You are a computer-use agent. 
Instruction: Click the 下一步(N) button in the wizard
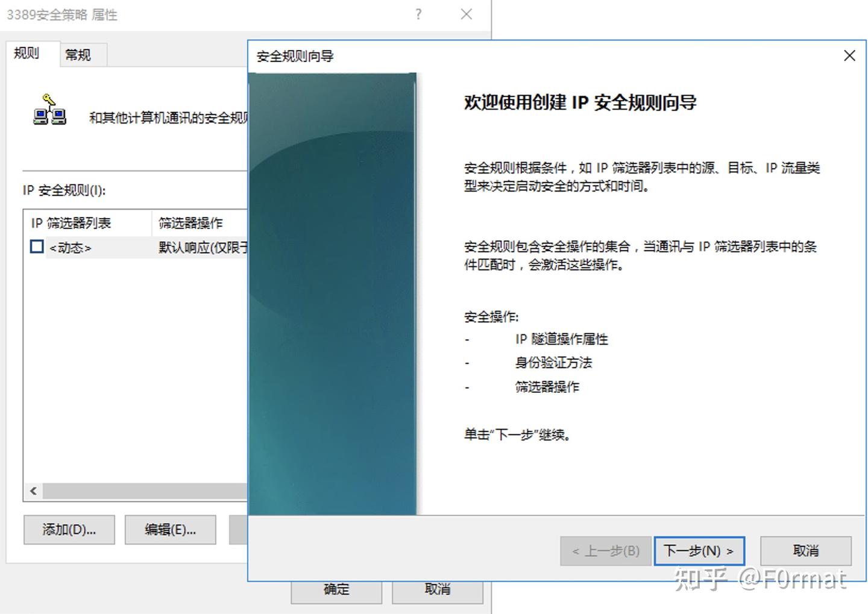(x=699, y=550)
